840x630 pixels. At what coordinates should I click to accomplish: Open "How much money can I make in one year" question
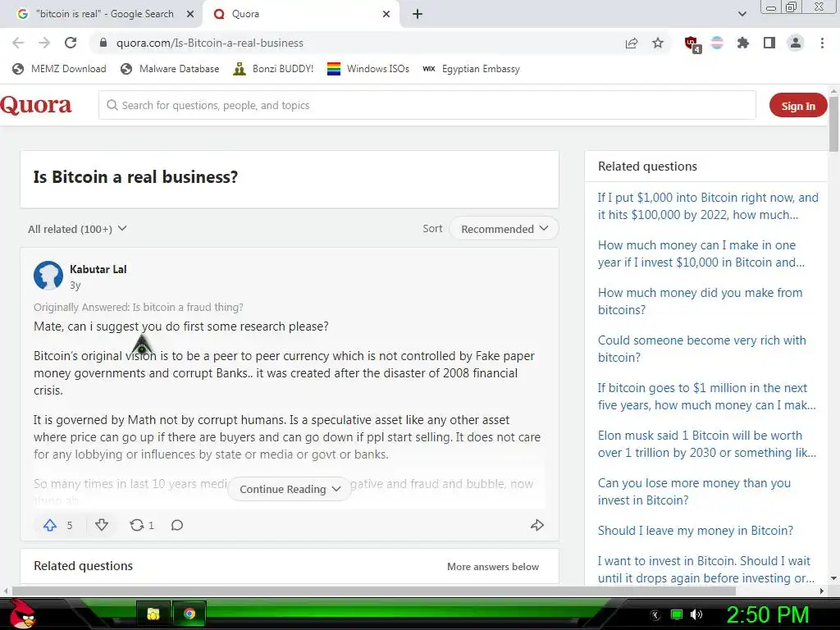click(701, 254)
